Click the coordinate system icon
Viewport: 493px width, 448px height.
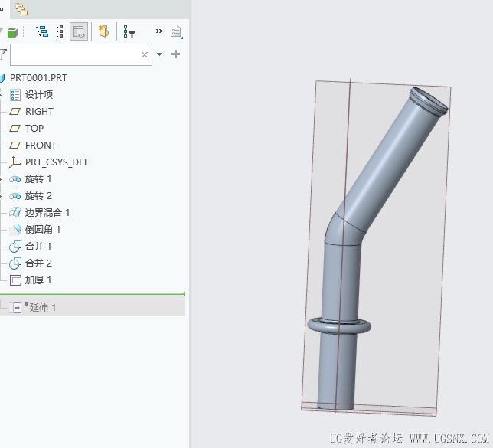tap(15, 162)
